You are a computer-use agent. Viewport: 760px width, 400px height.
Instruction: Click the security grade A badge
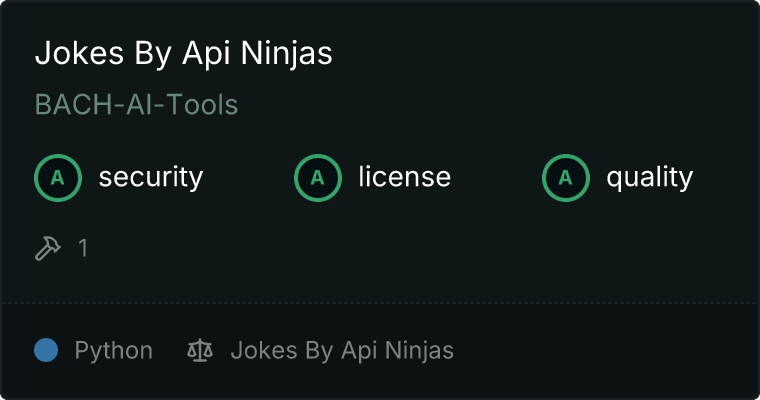[x=58, y=178]
